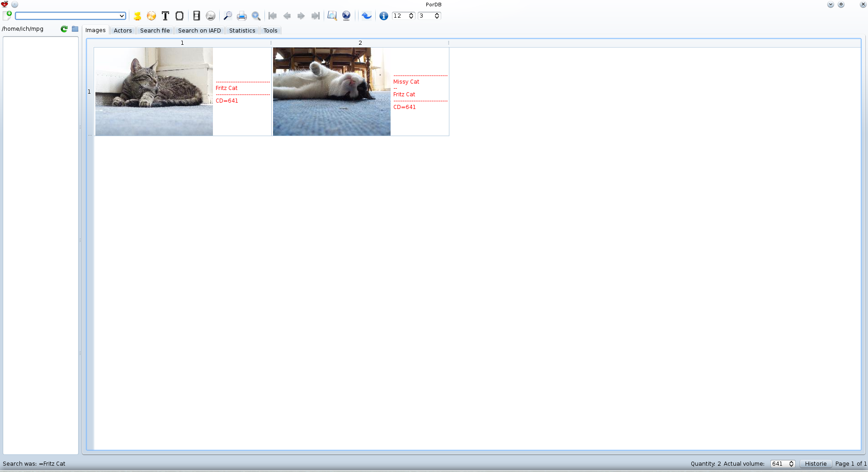
Task: Click the document preview magnifier icon
Action: pos(332,16)
